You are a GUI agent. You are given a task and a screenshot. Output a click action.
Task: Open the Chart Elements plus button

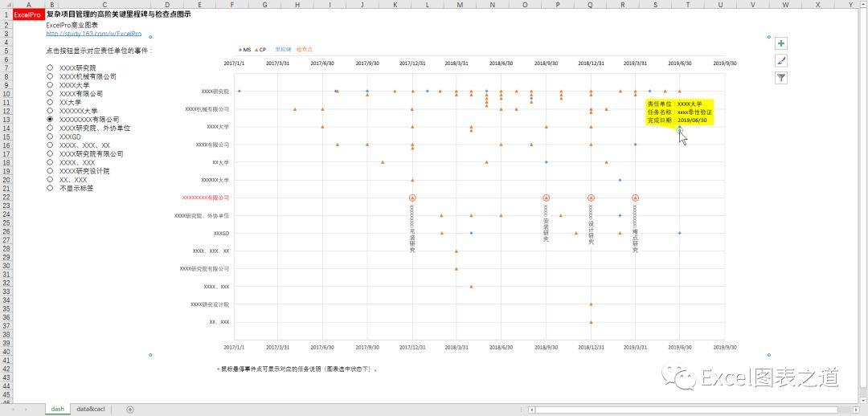pos(781,43)
